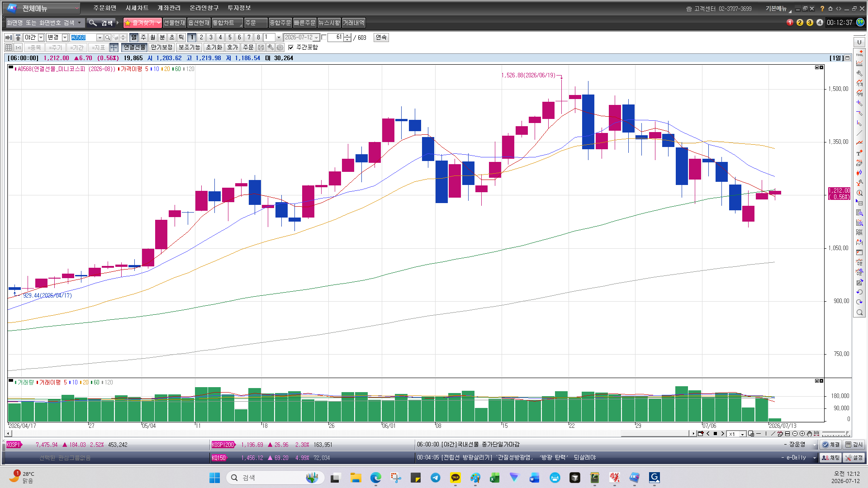Select the 월 monthly period toggle
Image resolution: width=868 pixels, height=488 pixels.
153,38
